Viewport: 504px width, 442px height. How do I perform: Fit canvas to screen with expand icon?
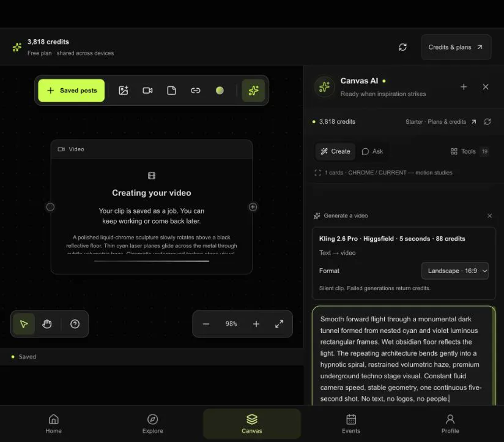(280, 324)
